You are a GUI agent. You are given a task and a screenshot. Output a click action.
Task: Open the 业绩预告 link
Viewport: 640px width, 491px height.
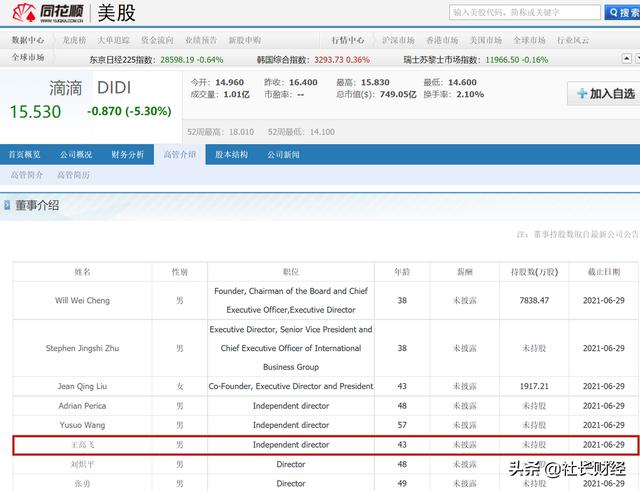coord(200,40)
